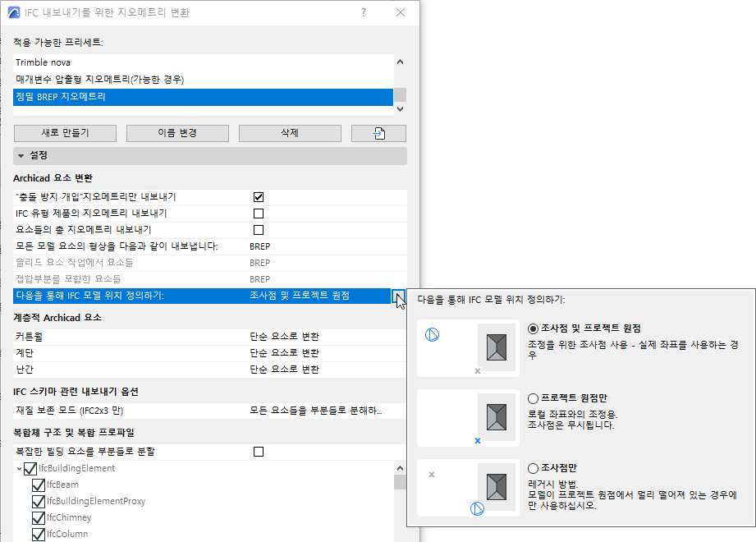Open the 커튼월 conversion dropdown value
The height and width of the screenshot is (542, 756).
click(x=285, y=337)
